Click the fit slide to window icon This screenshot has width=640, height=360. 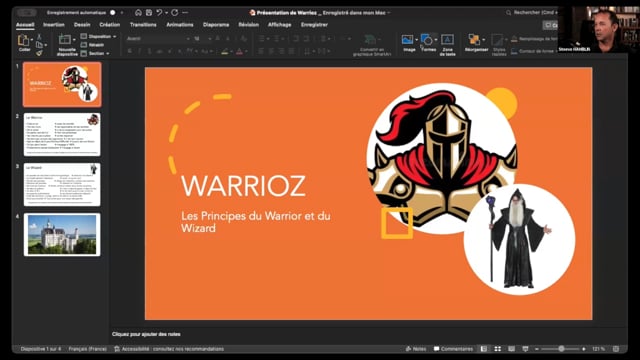616,349
